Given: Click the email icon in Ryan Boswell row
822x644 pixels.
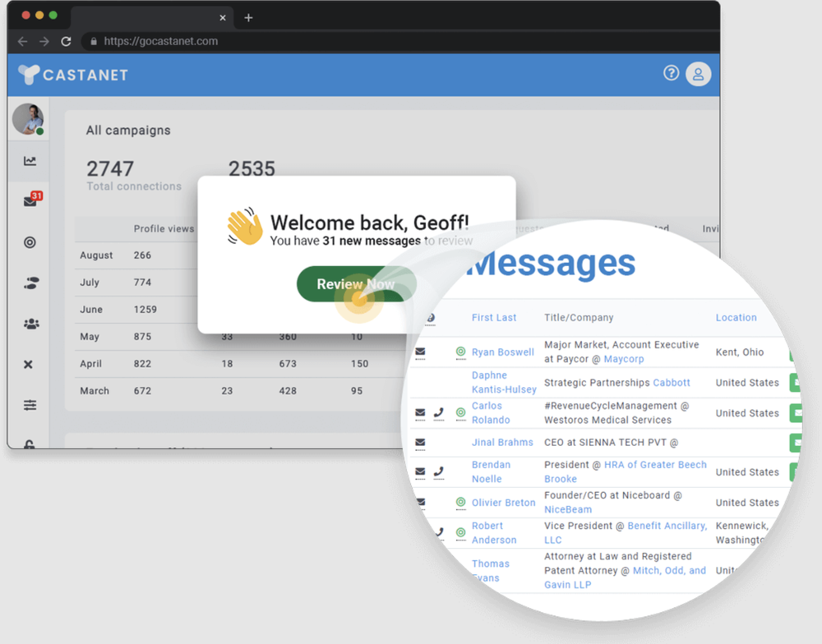Looking at the screenshot, I should [420, 352].
